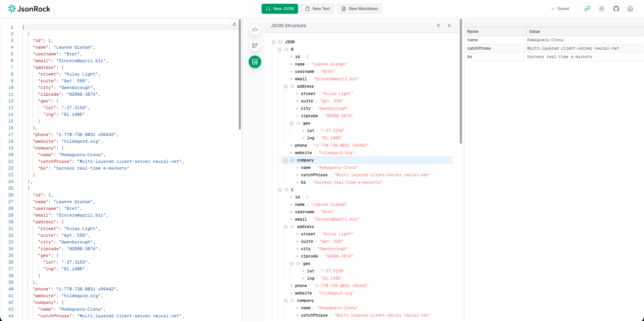Click editor line 21 catchPhrase text

[x=111, y=162]
